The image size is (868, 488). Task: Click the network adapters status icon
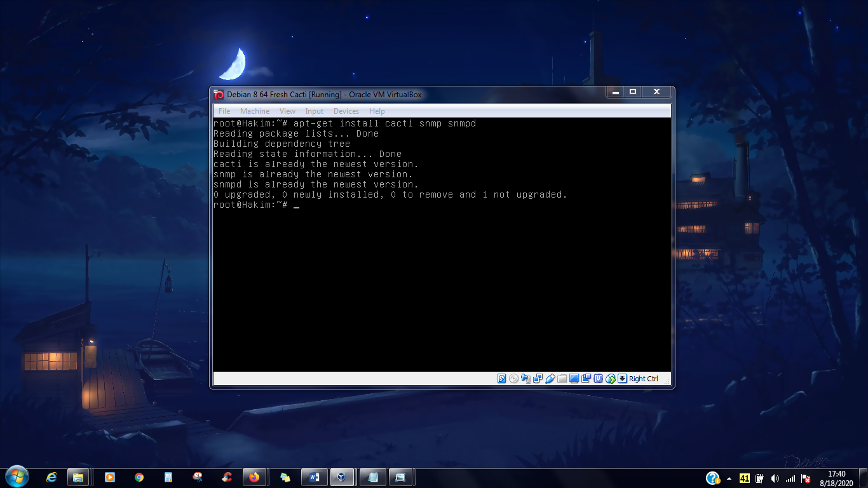click(x=538, y=379)
